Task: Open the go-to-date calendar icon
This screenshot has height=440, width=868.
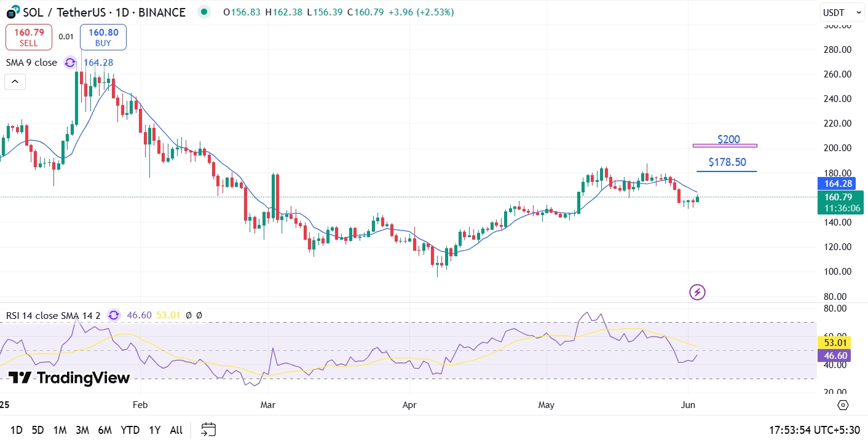Action: (x=208, y=430)
